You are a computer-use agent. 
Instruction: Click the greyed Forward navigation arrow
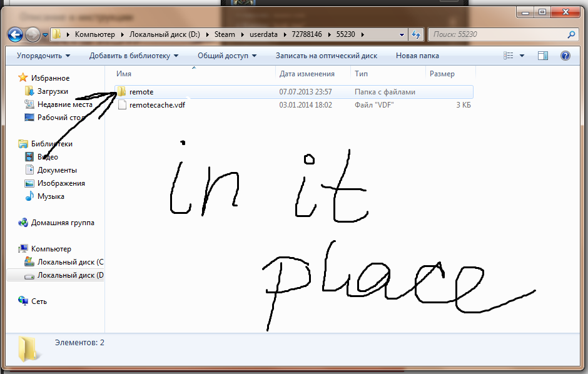point(33,35)
